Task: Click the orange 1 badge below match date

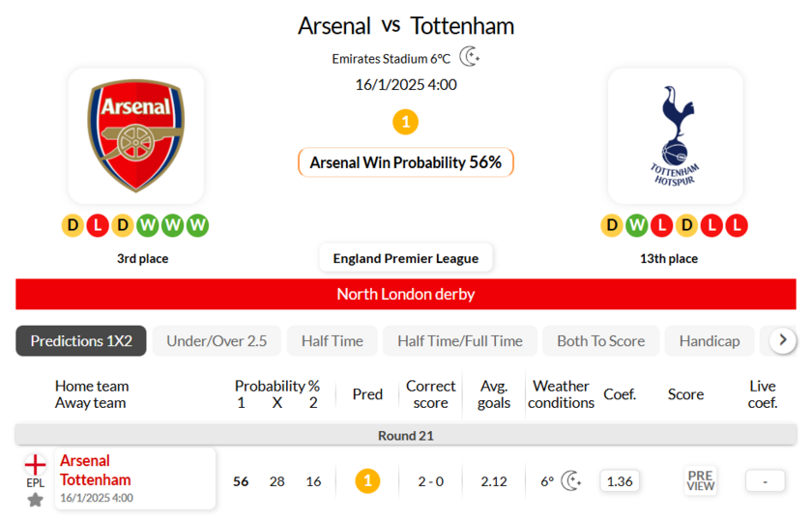Action: (406, 122)
